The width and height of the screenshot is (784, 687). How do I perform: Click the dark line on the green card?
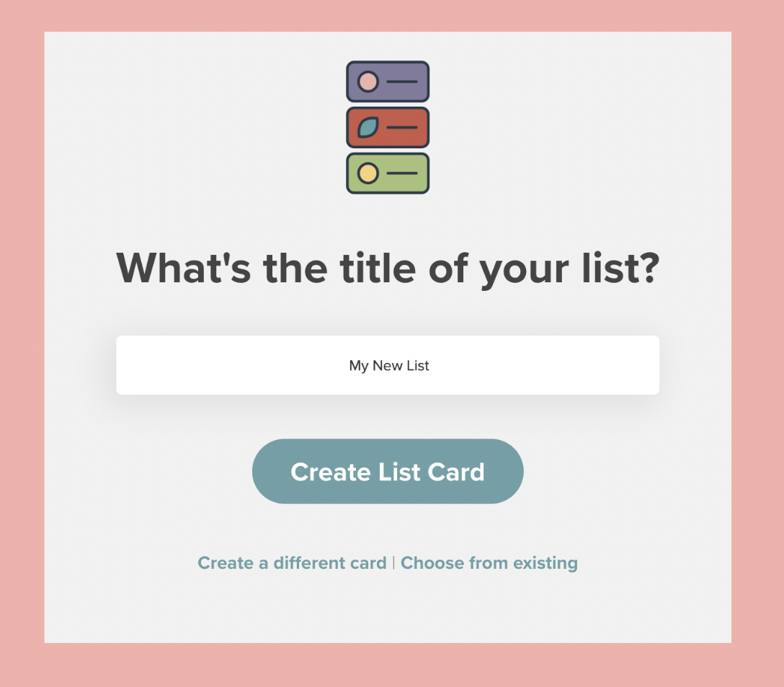click(x=402, y=173)
